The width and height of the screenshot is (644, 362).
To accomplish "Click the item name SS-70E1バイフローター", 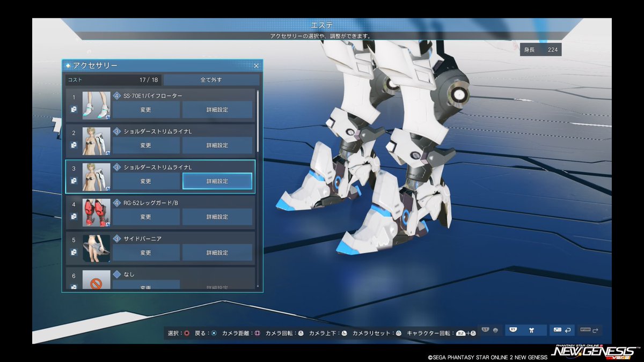I will (x=153, y=95).
